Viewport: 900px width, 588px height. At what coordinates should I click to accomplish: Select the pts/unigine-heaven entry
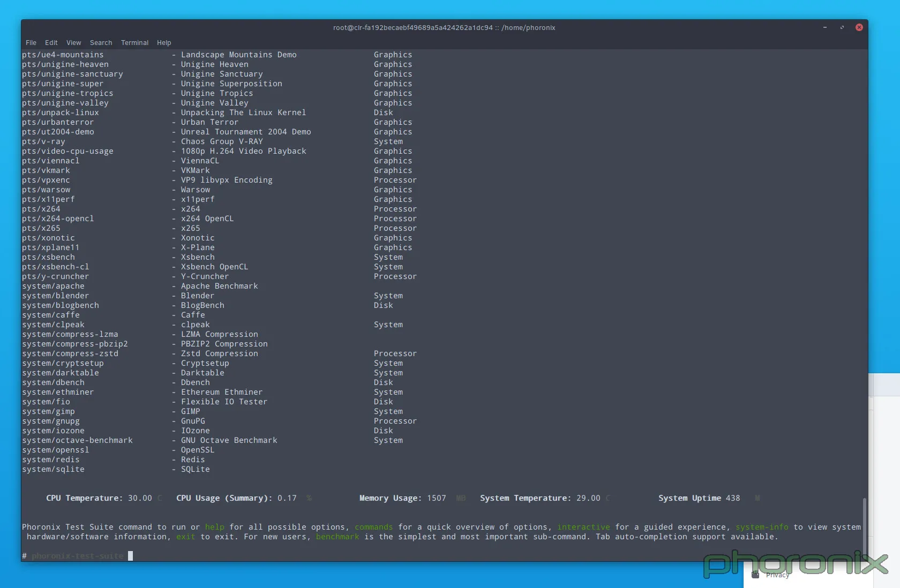pos(65,64)
